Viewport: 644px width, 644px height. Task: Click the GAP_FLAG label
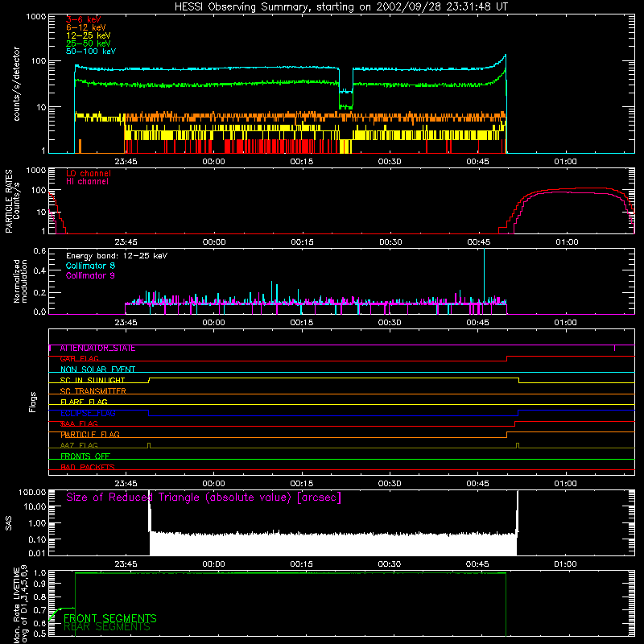point(79,358)
